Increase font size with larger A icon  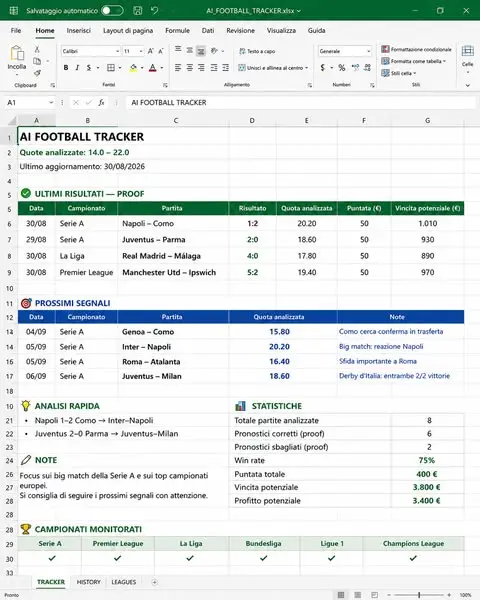click(150, 51)
